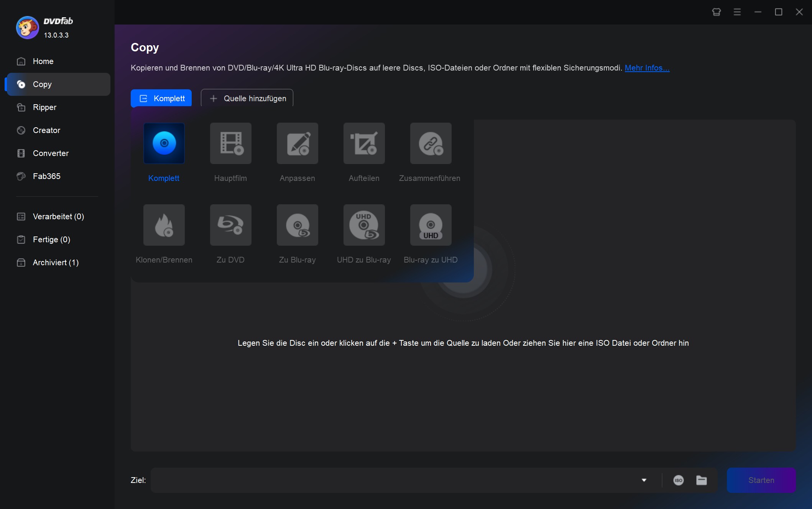The height and width of the screenshot is (509, 812).
Task: Close the DVDFab window
Action: pos(799,12)
